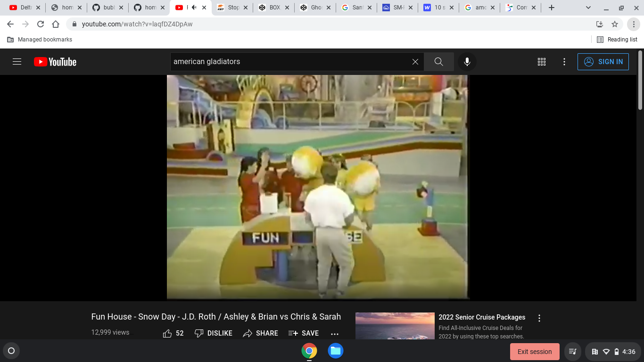The image size is (644, 362).
Task: Reload the YouTube page
Action: [x=41, y=24]
